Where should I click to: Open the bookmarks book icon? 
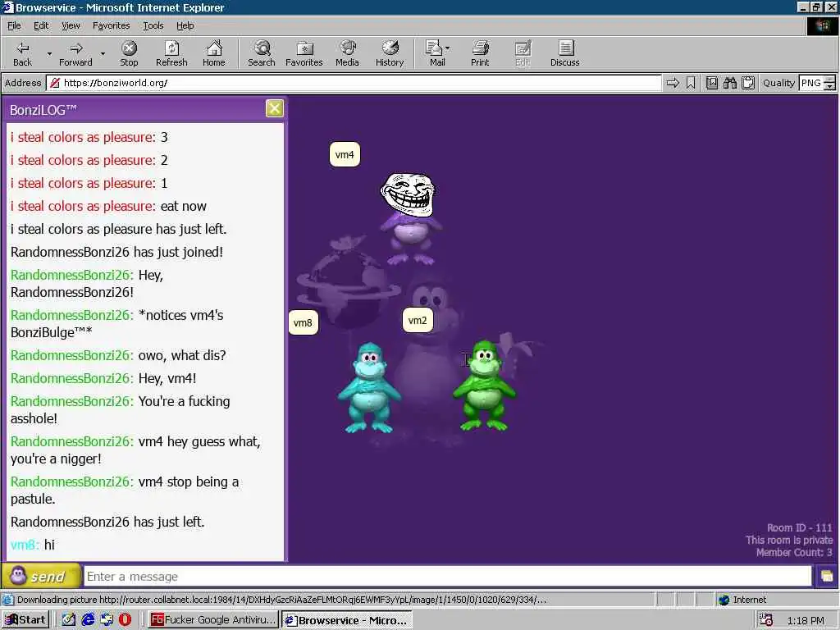(711, 83)
